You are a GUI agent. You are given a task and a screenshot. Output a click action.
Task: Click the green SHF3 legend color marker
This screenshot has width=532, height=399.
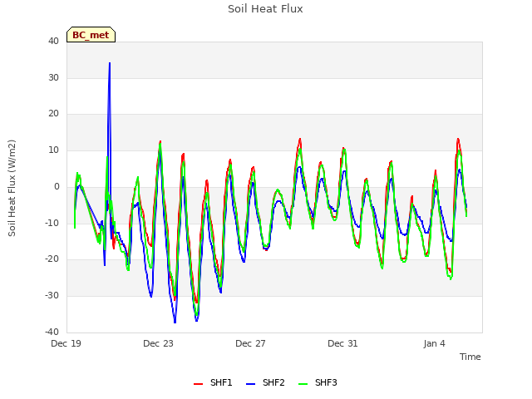point(303,384)
